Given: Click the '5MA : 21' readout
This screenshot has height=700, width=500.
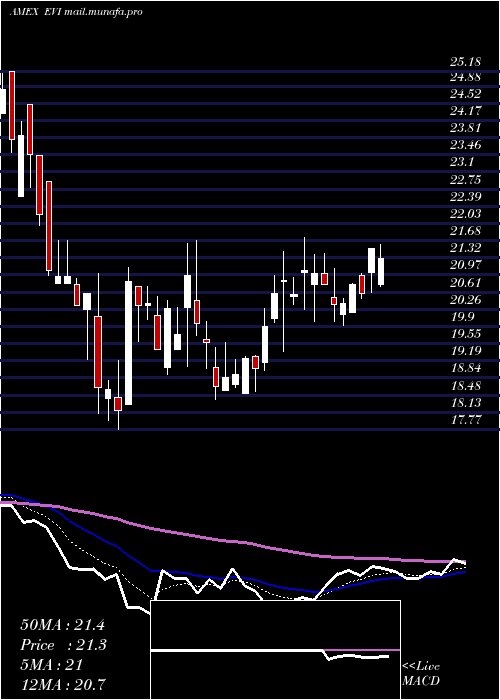Looking at the screenshot, I should 52,665.
